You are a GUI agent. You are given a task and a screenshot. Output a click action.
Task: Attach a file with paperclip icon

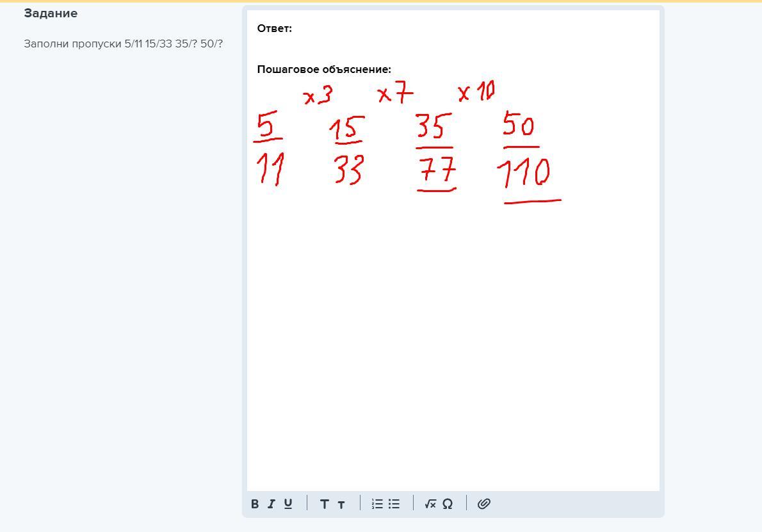[483, 504]
